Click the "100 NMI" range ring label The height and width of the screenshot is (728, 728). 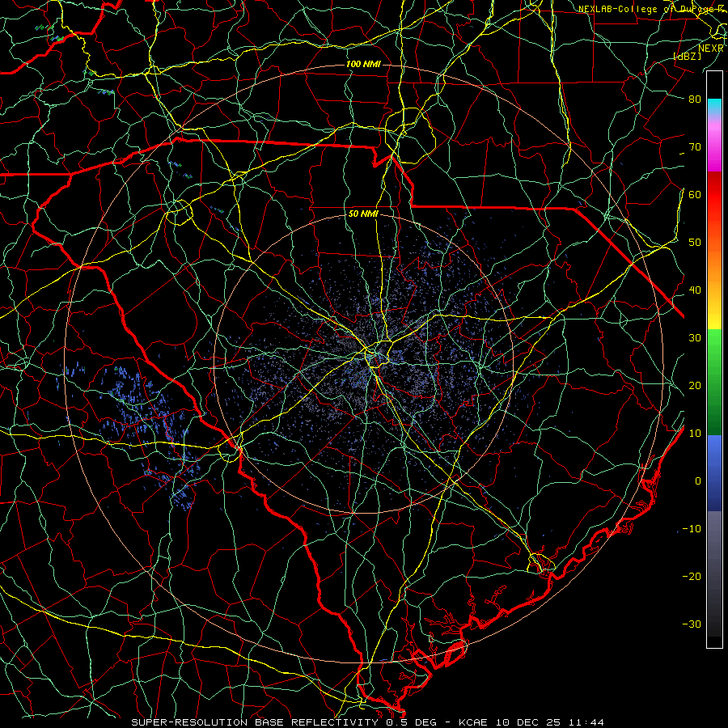click(363, 64)
